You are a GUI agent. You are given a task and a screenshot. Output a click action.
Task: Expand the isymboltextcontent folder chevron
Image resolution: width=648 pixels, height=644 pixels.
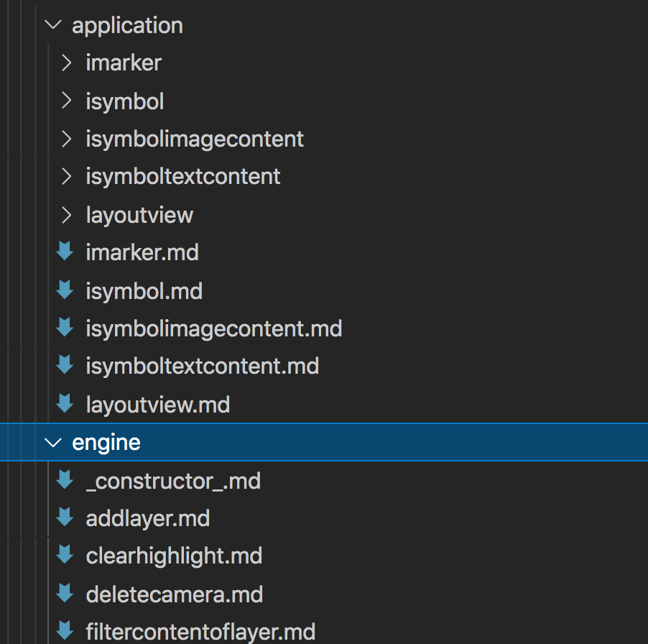pos(66,177)
